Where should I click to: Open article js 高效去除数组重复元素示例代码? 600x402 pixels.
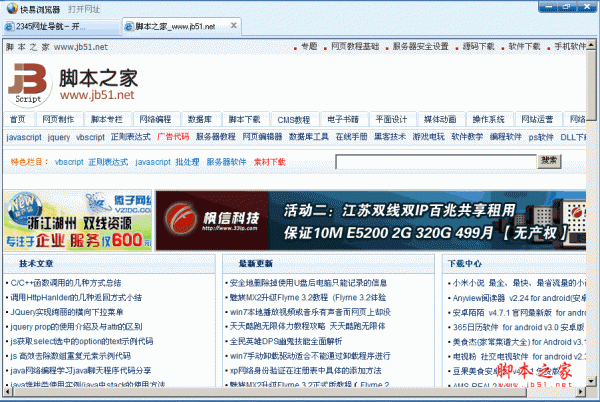(71, 356)
